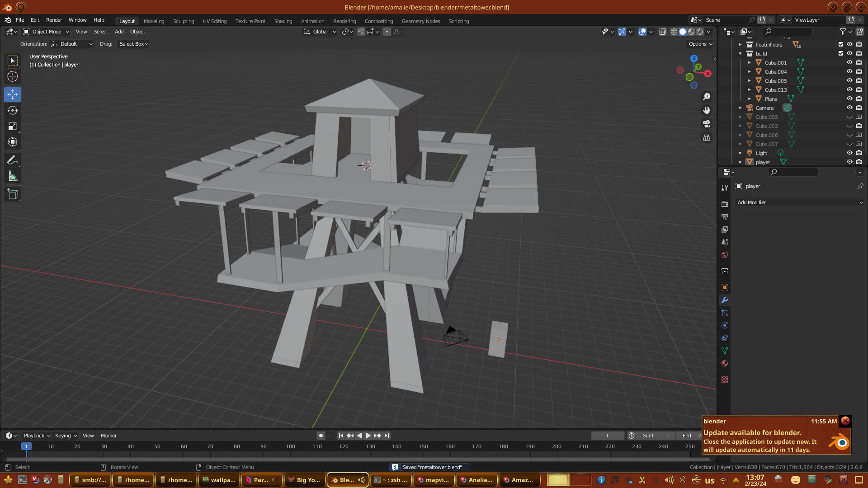Activate the Annotate pencil tool

(13, 160)
